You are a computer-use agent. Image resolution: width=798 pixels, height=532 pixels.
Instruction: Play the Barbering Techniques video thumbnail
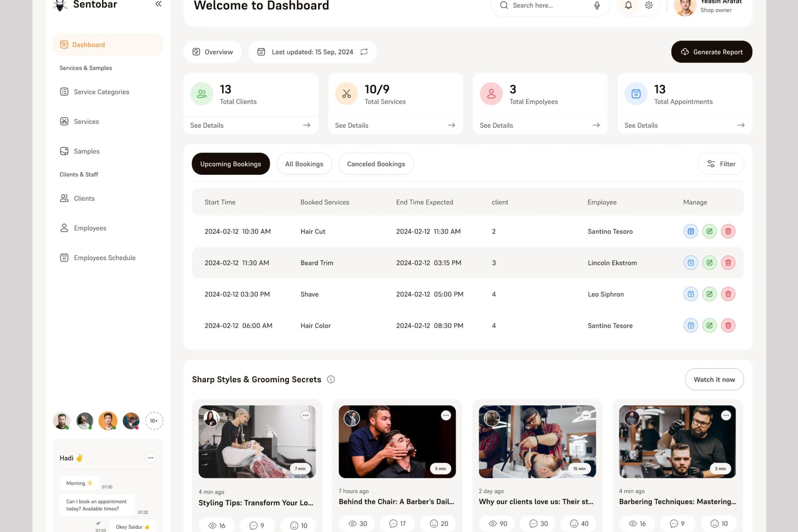677,442
